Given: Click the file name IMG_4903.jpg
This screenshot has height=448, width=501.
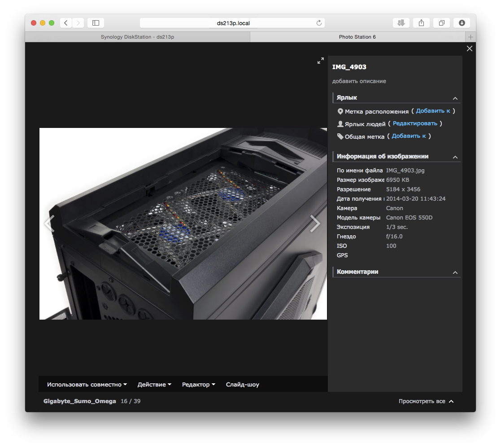Looking at the screenshot, I should [x=405, y=171].
